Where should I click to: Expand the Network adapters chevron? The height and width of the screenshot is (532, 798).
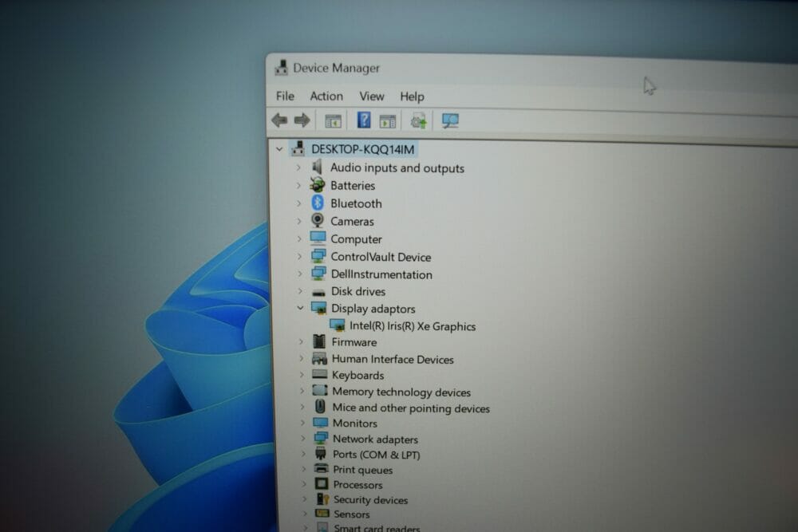302,438
